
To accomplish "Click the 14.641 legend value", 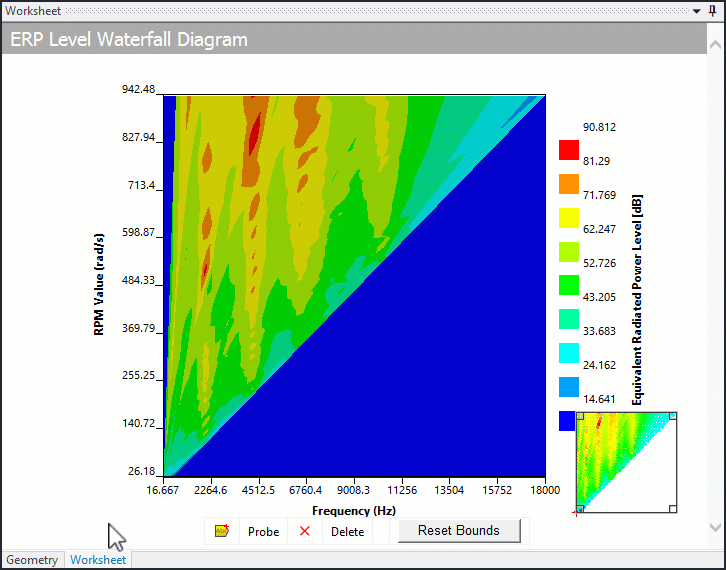I will (x=600, y=399).
